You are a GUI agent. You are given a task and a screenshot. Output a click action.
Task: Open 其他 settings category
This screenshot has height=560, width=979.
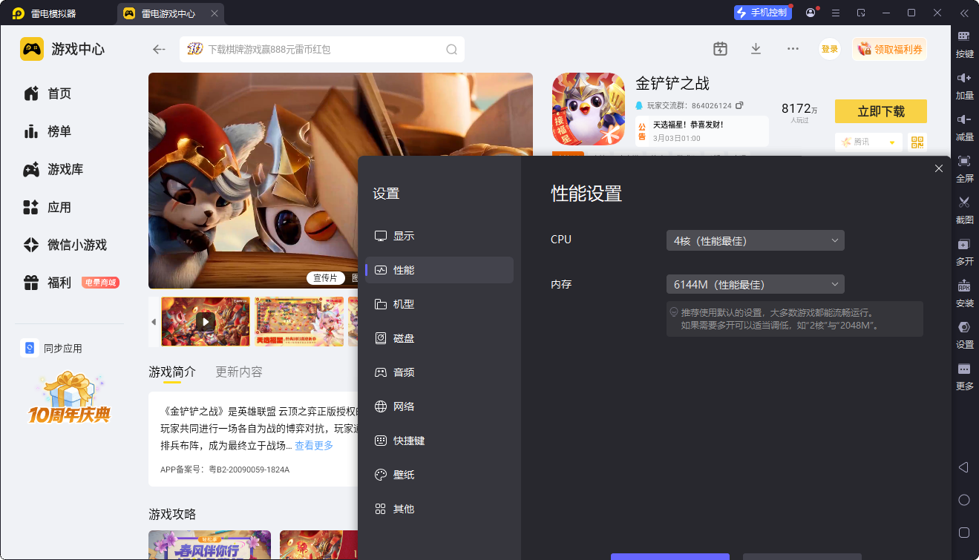tap(439, 509)
